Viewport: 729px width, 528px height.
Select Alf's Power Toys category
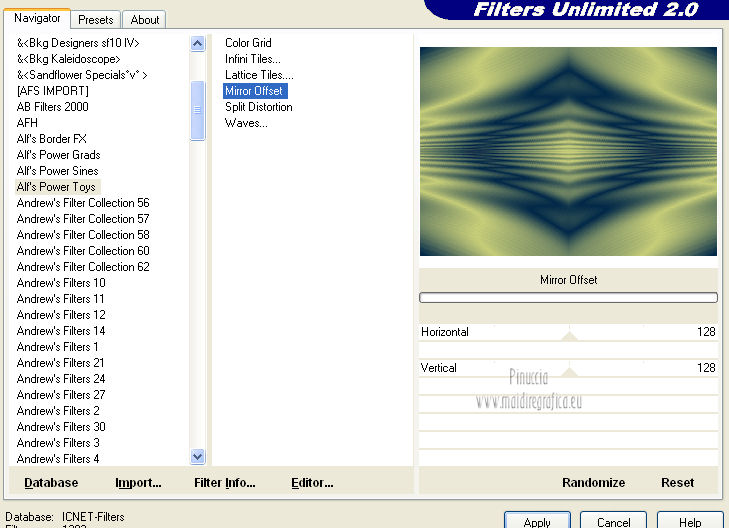pyautogui.click(x=56, y=187)
